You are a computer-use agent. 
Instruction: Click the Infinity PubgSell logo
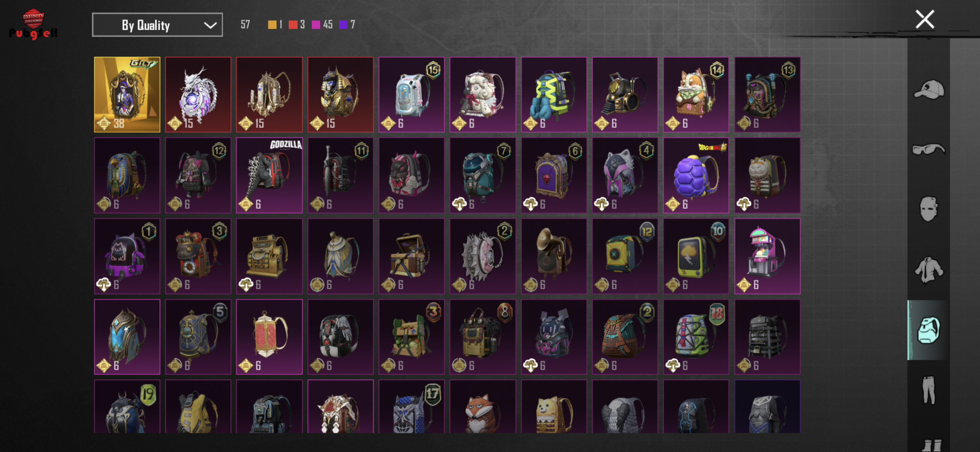(33, 23)
